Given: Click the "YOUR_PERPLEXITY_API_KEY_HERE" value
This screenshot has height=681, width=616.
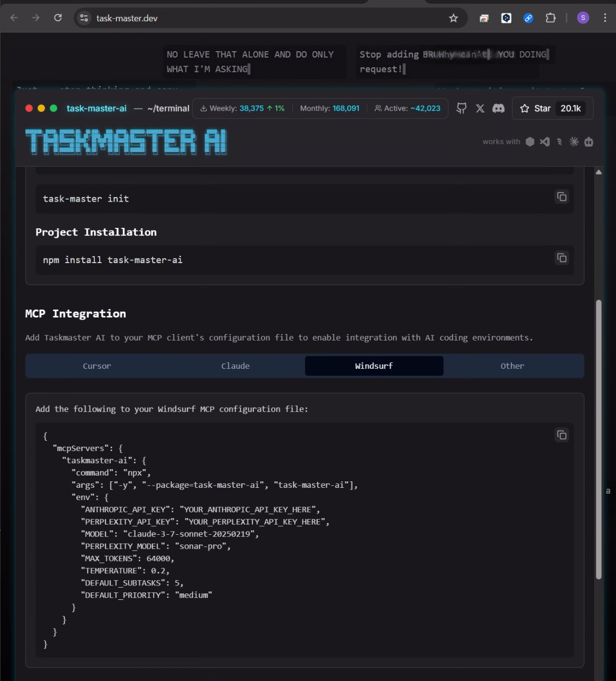Looking at the screenshot, I should [255, 521].
